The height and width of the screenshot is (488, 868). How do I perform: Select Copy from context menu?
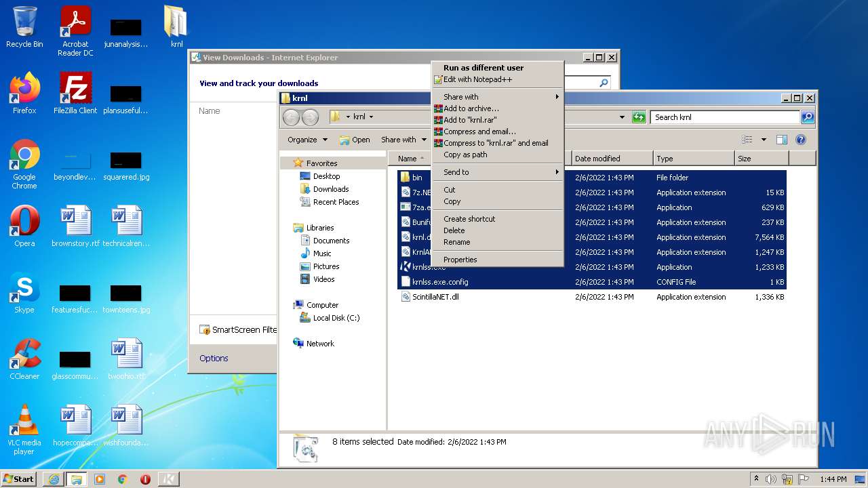pyautogui.click(x=497, y=201)
